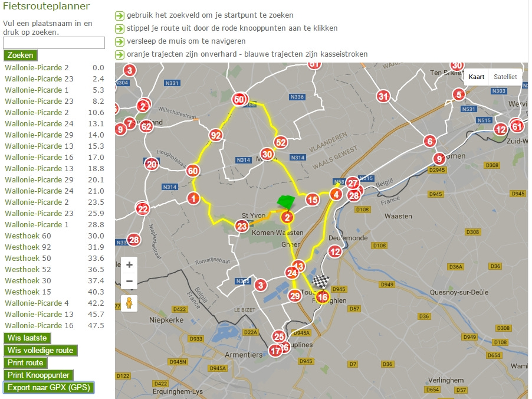Viewport: 532px width, 399px height.
Task: Click the Waasten label on map
Action: (x=398, y=216)
